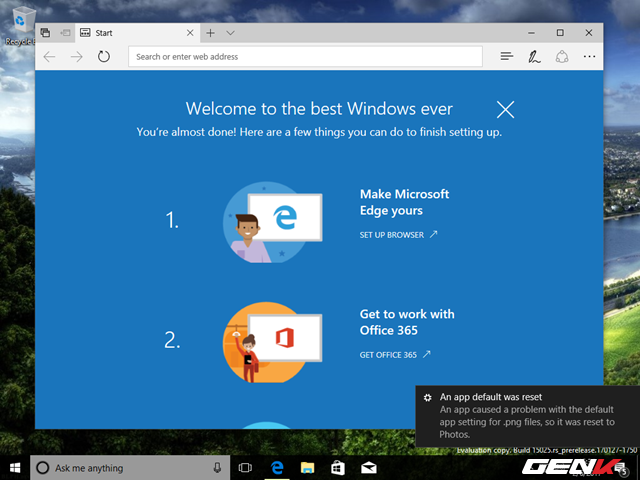Viewport: 640px width, 480px height.
Task: Focus the search or web address field
Action: coord(305,56)
